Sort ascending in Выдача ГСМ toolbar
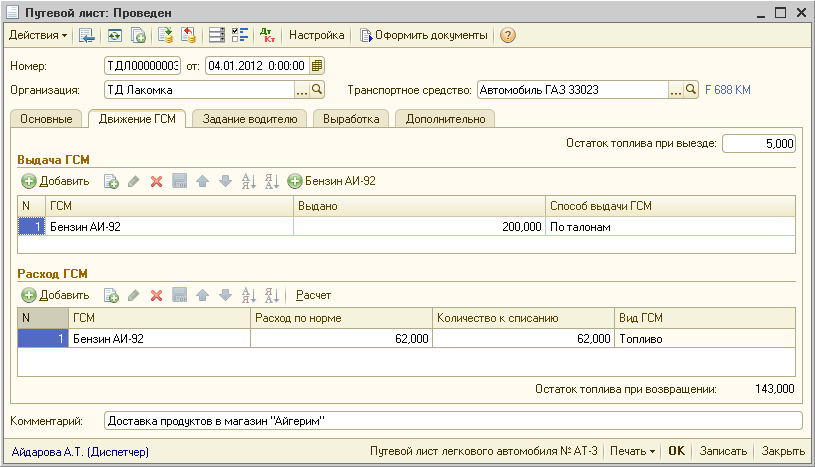815x467 pixels. (x=248, y=181)
